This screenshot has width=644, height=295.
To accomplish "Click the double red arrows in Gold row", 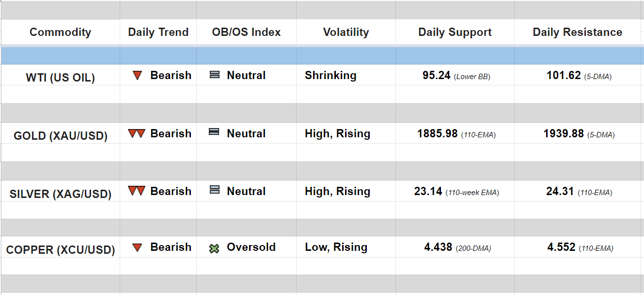I will [x=137, y=133].
